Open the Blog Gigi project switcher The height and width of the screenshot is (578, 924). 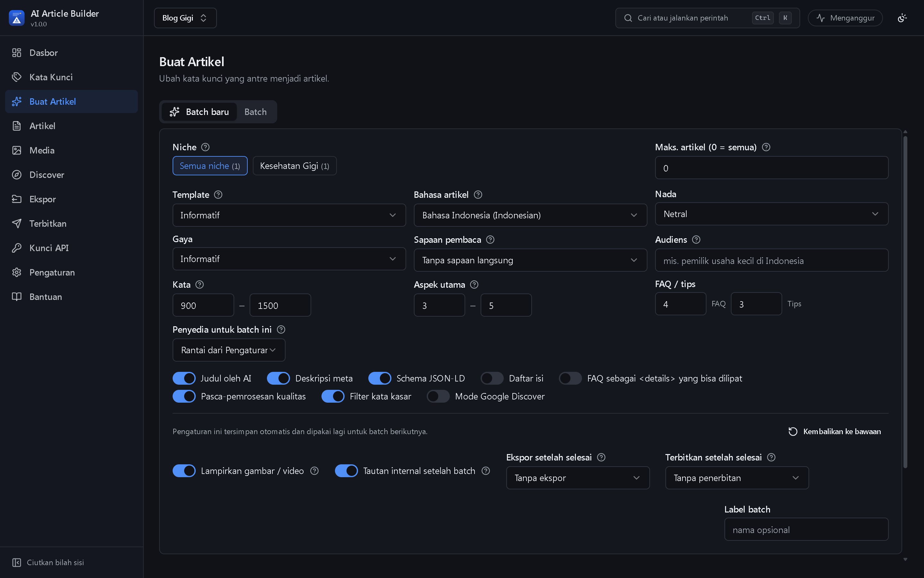pyautogui.click(x=185, y=18)
